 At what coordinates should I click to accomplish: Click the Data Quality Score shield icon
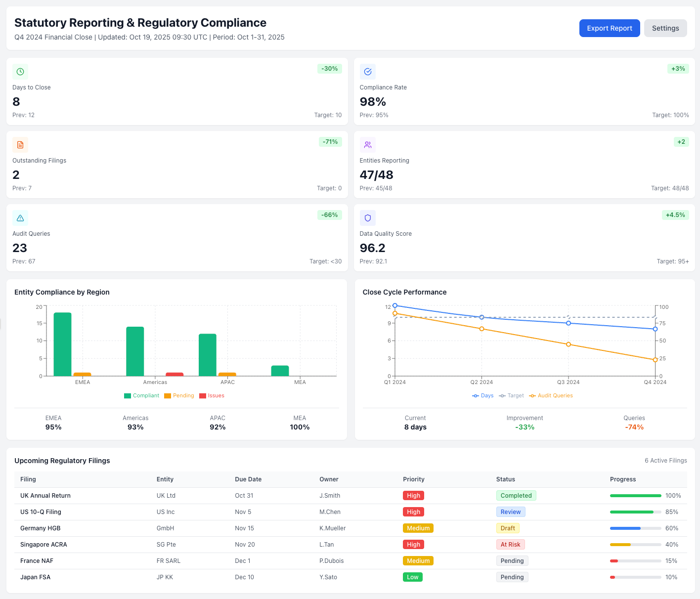[368, 218]
